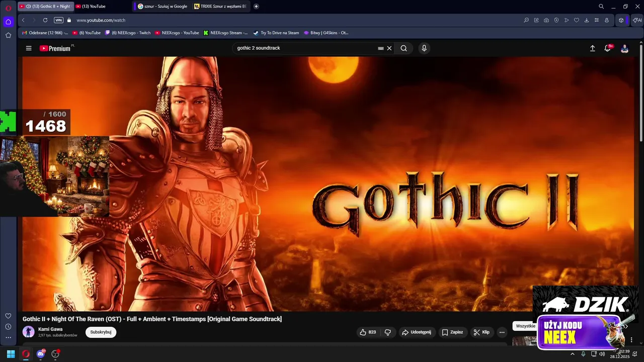Like the video with 823 likes
The width and height of the screenshot is (644, 362).
click(x=368, y=332)
